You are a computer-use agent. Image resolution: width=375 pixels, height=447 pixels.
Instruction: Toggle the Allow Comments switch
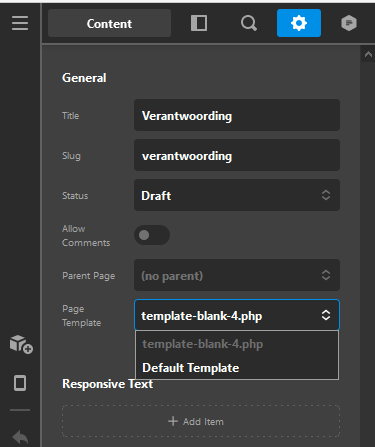[152, 235]
